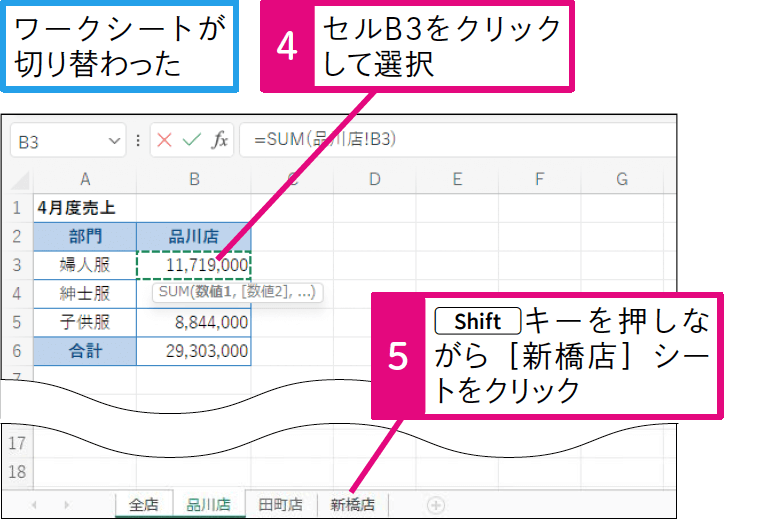Click cell containing 4月度売上
The width and height of the screenshot is (783, 519).
click(x=85, y=208)
